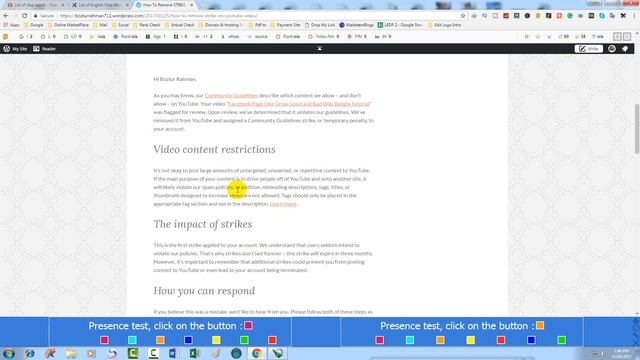Image resolution: width=640 pixels, height=360 pixels.
Task: Click the taskbar clock
Action: click(x=620, y=353)
